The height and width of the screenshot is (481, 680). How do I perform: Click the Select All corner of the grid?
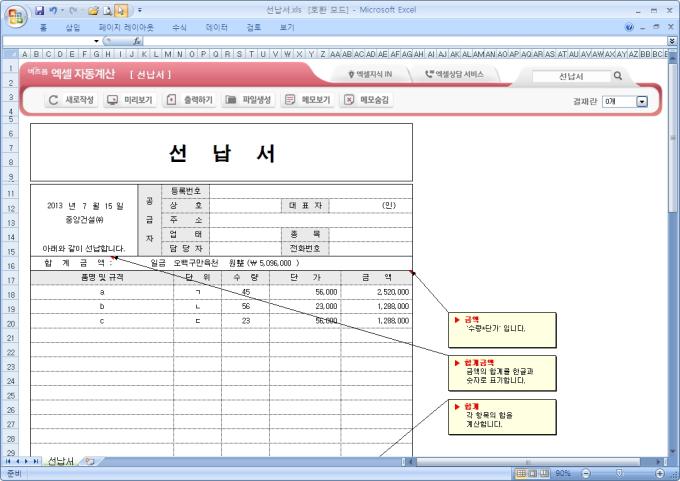tap(10, 54)
